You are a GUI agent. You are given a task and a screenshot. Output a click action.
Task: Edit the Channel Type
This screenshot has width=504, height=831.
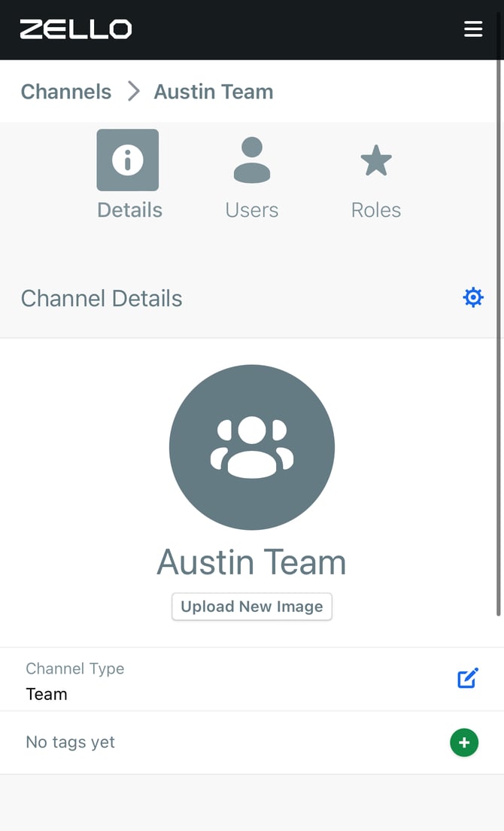tap(468, 678)
